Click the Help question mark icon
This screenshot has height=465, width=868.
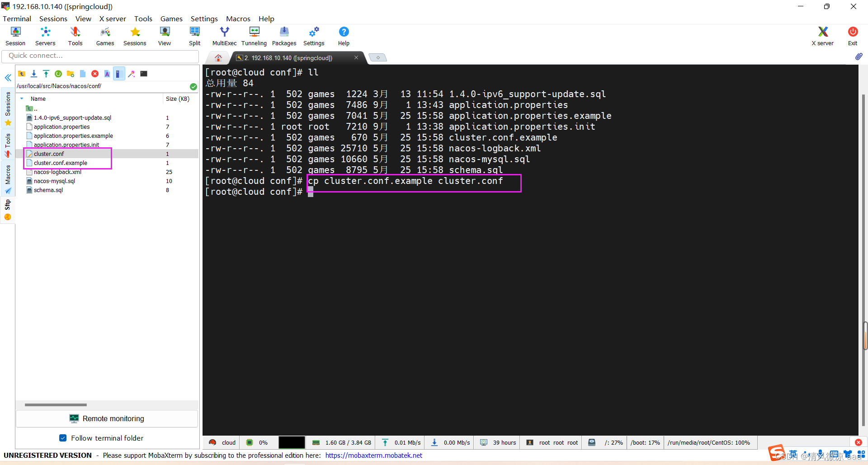(x=344, y=36)
